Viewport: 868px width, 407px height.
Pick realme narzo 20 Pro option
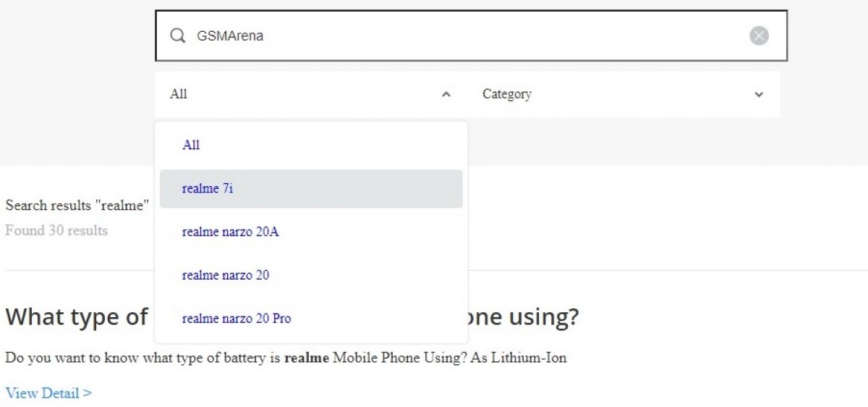click(311, 319)
